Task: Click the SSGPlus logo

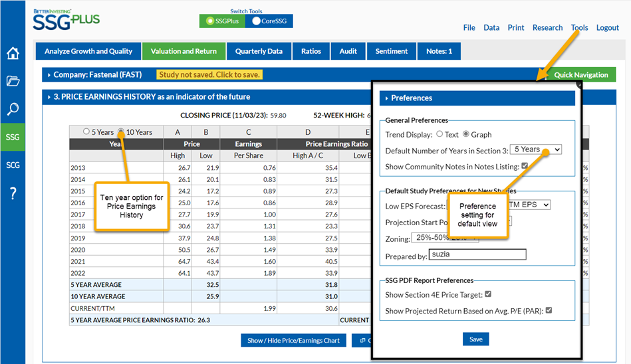Action: click(x=66, y=20)
